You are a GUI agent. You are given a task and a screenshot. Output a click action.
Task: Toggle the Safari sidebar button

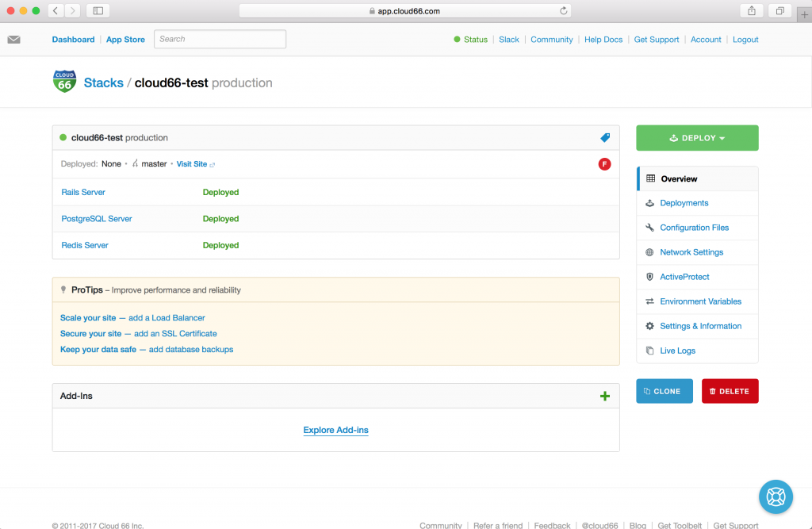tap(98, 10)
